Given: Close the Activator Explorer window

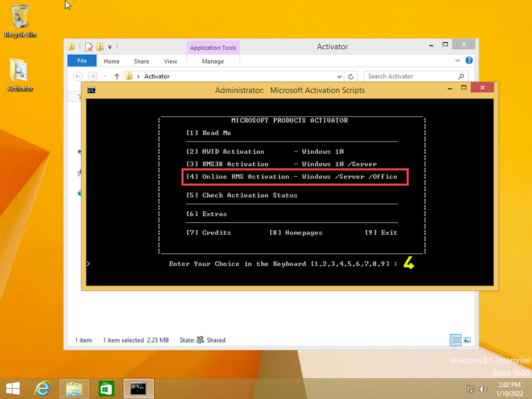Looking at the screenshot, I should click(464, 44).
